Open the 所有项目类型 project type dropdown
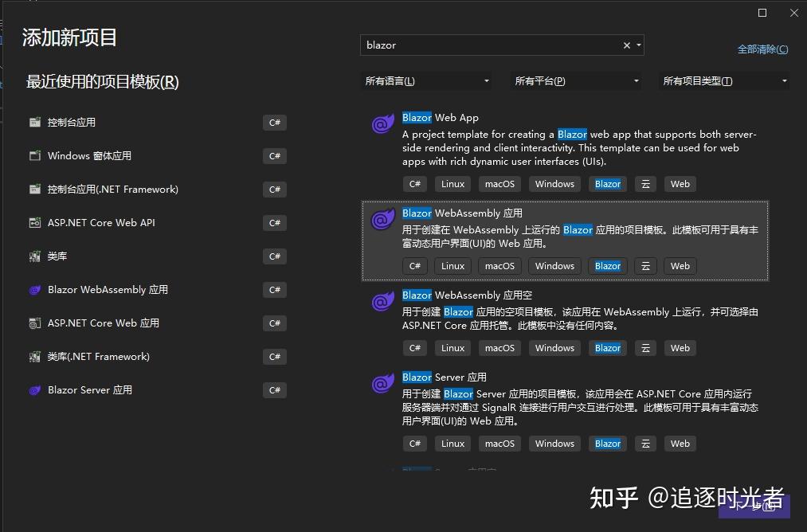The width and height of the screenshot is (807, 532). click(724, 80)
